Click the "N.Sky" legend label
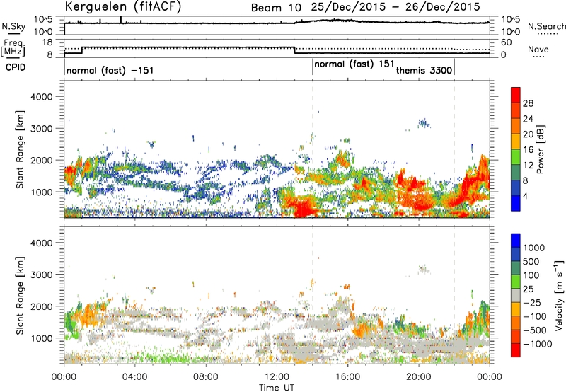The height and width of the screenshot is (392, 566). click(x=13, y=26)
